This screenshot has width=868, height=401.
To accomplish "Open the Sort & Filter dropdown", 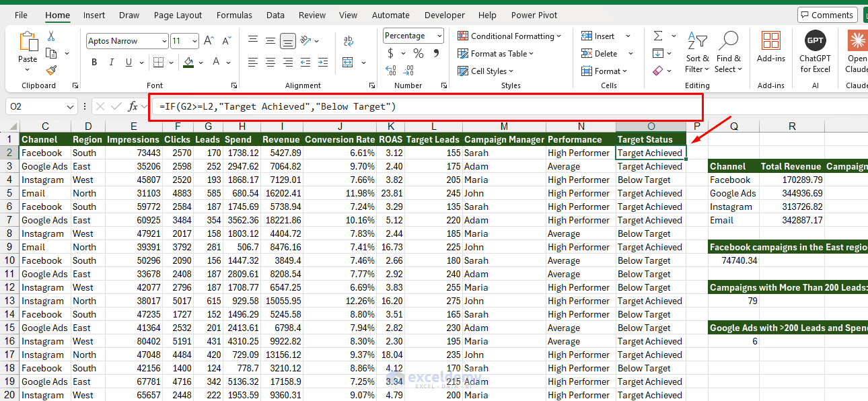I will tap(697, 53).
